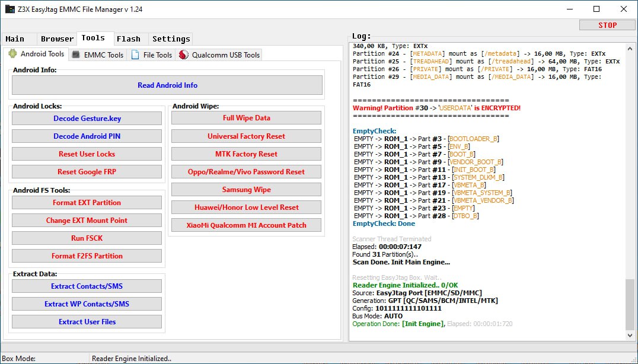Click 'Reader Engine Initialized..' status bar text
Image resolution: width=638 pixels, height=364 pixels.
[132, 359]
